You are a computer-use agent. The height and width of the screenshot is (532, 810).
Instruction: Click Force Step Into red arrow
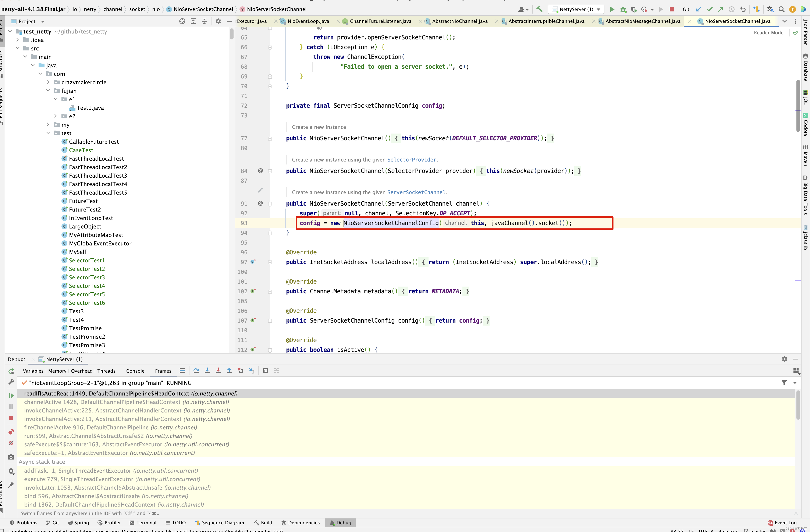click(218, 371)
